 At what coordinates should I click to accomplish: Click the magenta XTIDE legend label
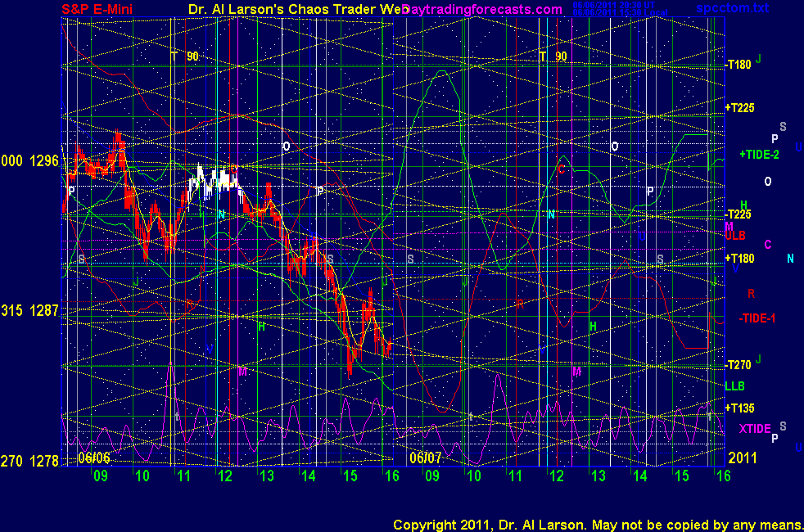pyautogui.click(x=755, y=429)
